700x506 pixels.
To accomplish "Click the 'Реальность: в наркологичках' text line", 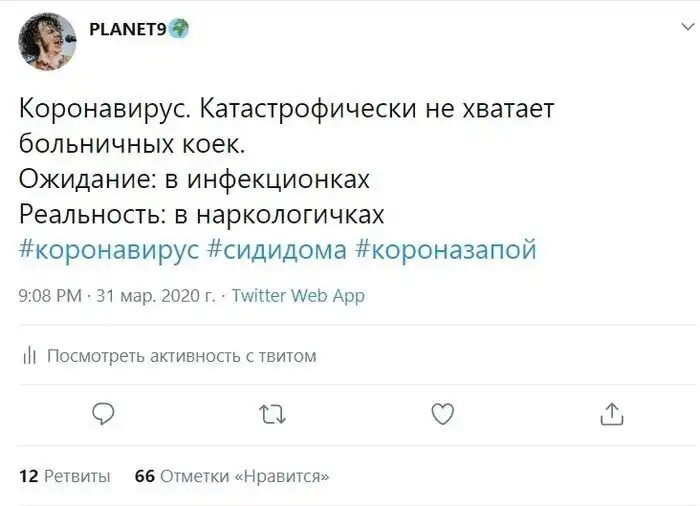I will pyautogui.click(x=202, y=215).
